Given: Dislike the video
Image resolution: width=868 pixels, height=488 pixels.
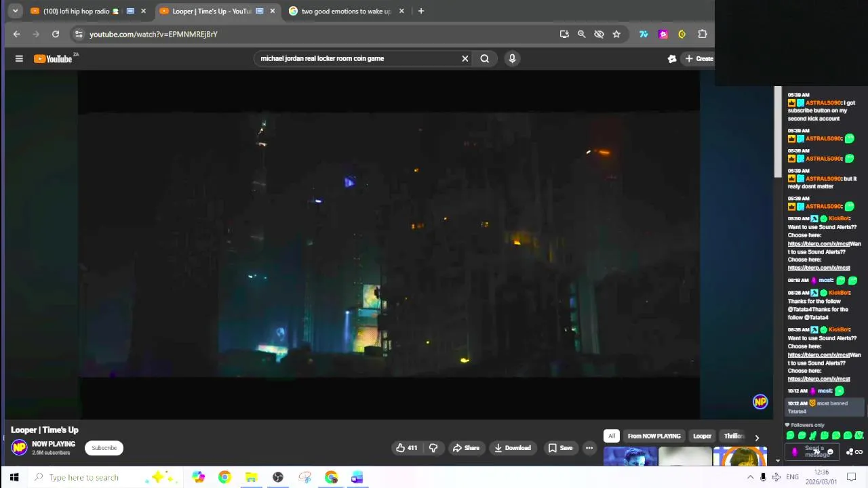Looking at the screenshot, I should click(433, 447).
